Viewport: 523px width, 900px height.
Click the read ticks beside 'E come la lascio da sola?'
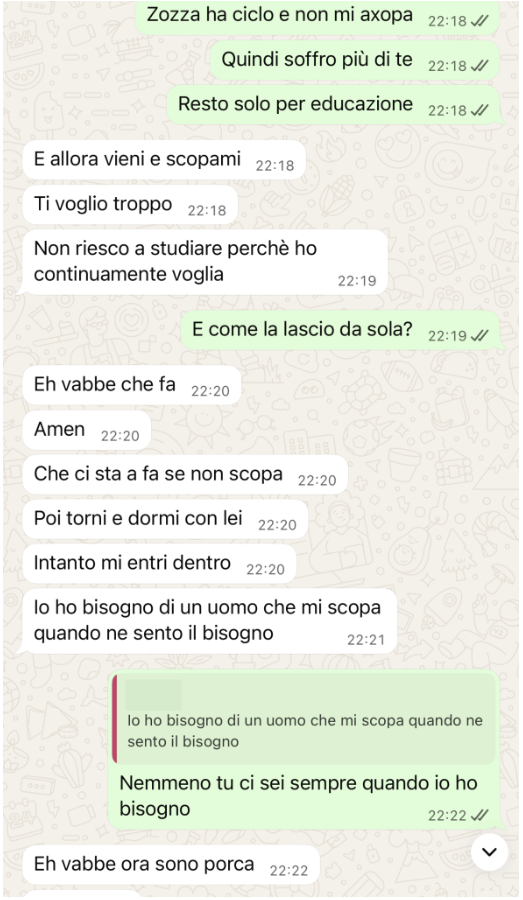tap(479, 336)
